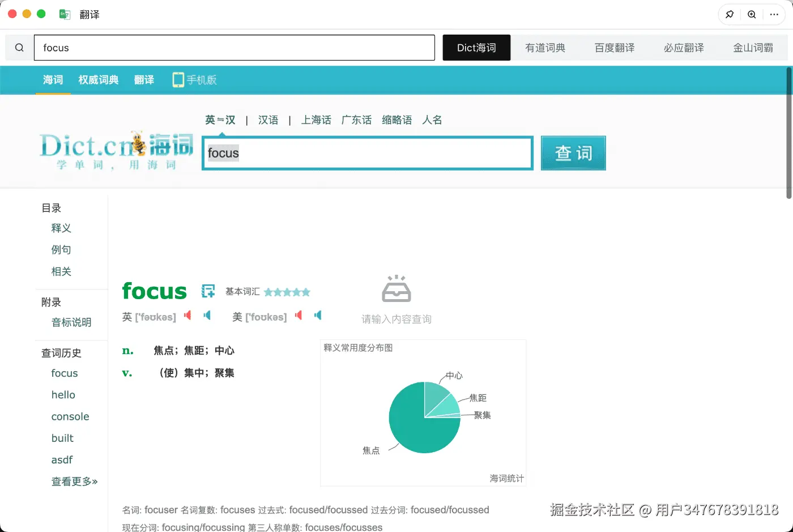Open history entry focus
The width and height of the screenshot is (793, 532).
(x=65, y=373)
